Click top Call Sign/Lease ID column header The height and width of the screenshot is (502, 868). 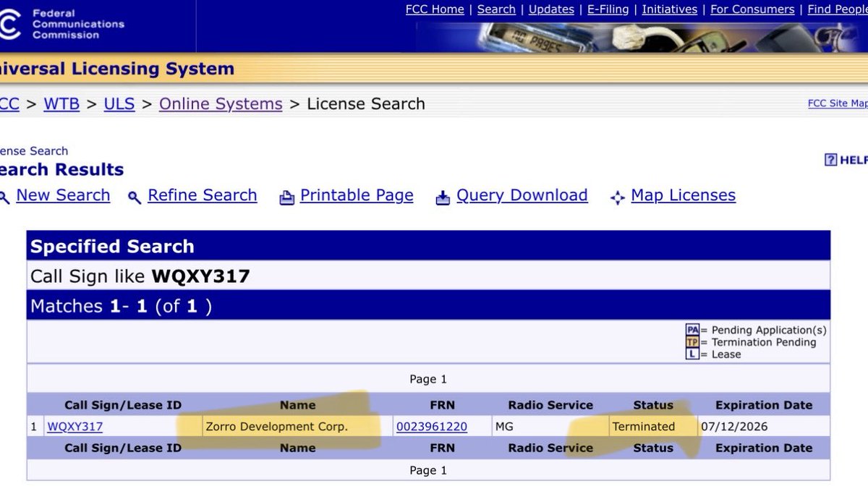pos(123,405)
